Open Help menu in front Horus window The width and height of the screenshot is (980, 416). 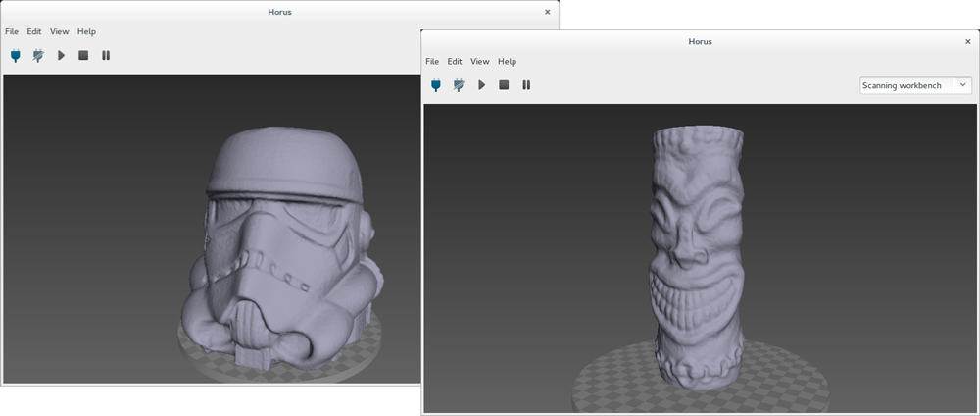point(507,61)
